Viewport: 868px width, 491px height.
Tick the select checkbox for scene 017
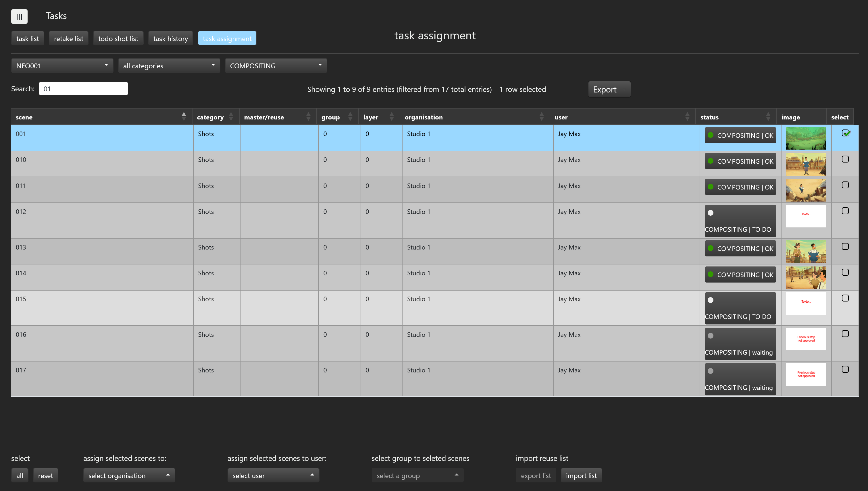pos(845,369)
